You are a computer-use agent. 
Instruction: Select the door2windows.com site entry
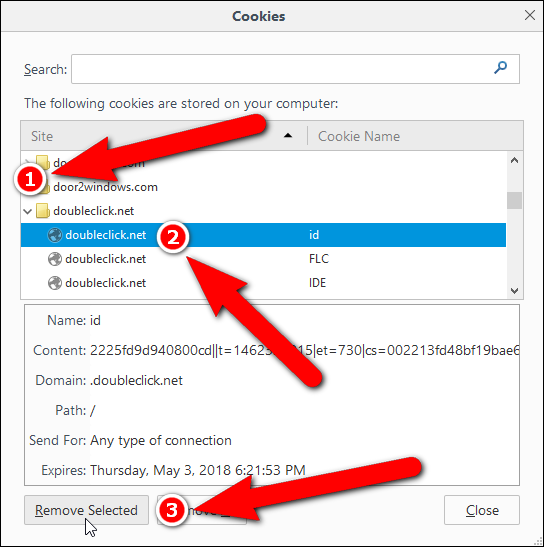(x=105, y=187)
